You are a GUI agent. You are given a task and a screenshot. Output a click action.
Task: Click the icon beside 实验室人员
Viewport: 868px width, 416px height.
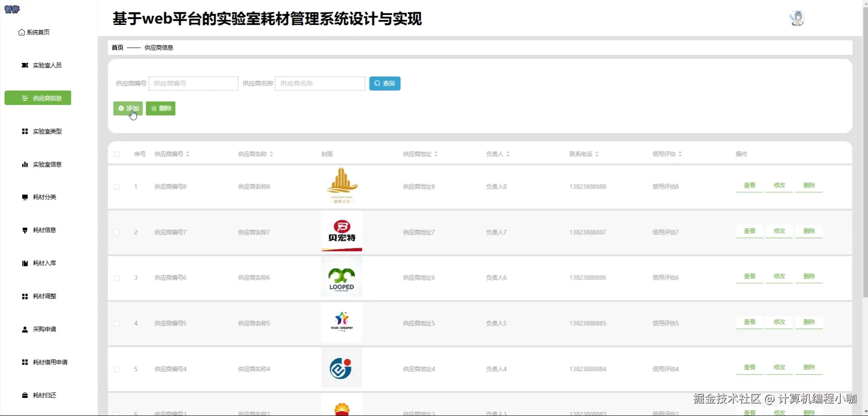[x=25, y=65]
